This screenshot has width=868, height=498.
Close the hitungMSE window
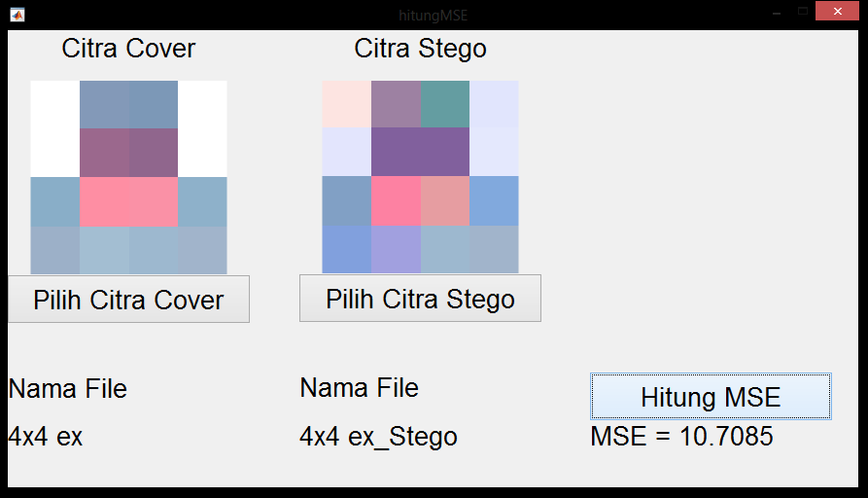[837, 14]
